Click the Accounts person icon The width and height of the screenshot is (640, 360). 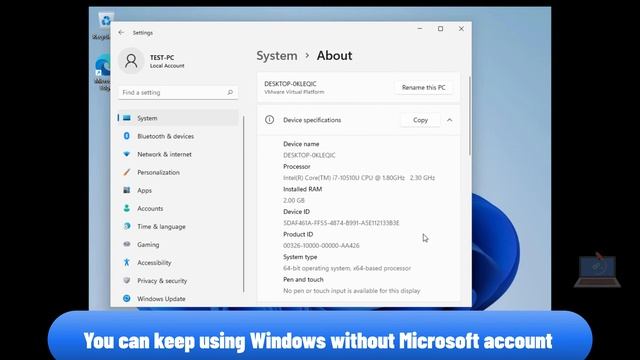[127, 208]
